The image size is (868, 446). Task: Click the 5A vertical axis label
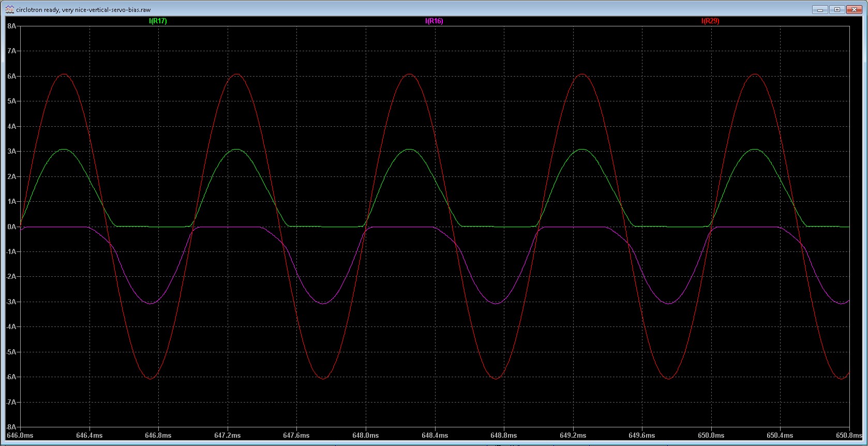(x=12, y=101)
